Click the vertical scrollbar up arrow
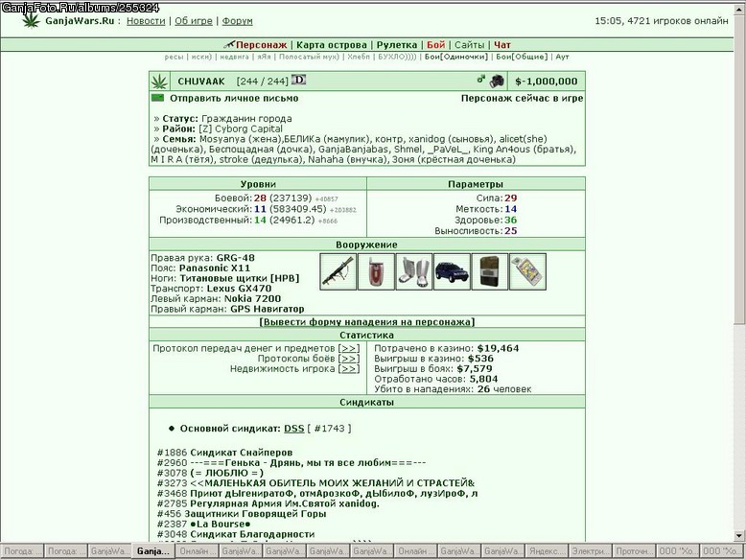 pos(739,9)
